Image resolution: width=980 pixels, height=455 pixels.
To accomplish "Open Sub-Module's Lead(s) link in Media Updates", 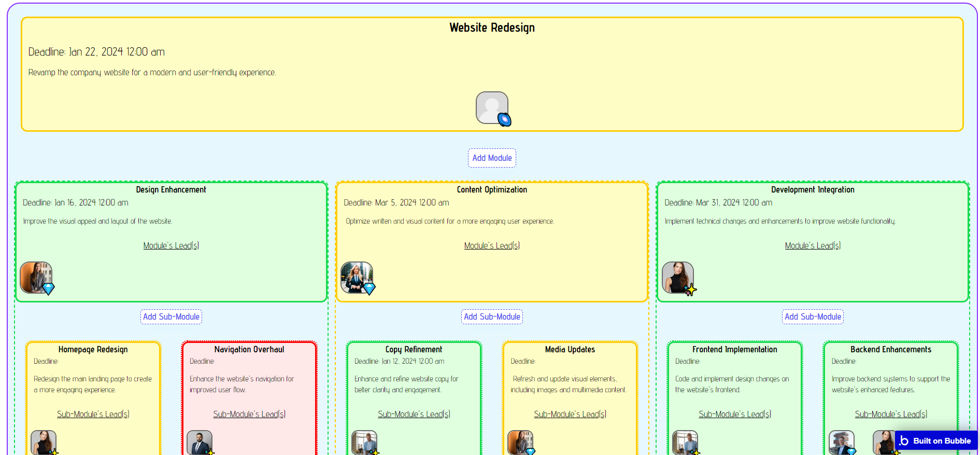I will coord(570,414).
